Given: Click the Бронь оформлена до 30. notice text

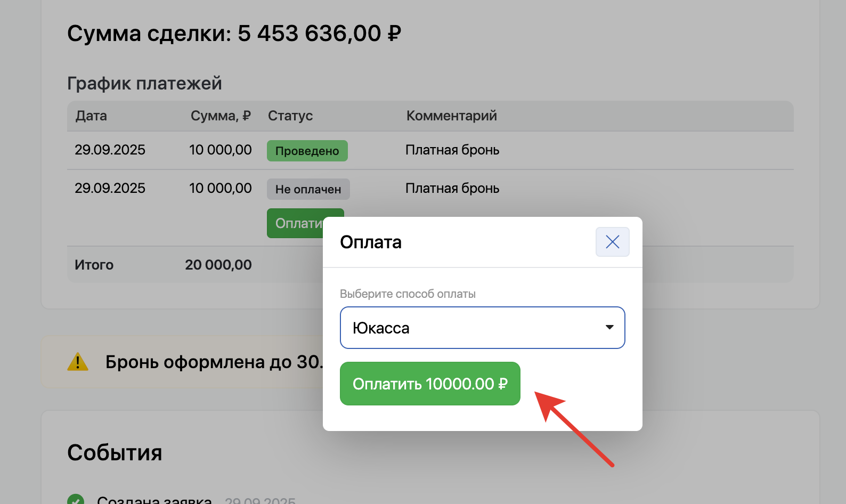Looking at the screenshot, I should (x=214, y=362).
